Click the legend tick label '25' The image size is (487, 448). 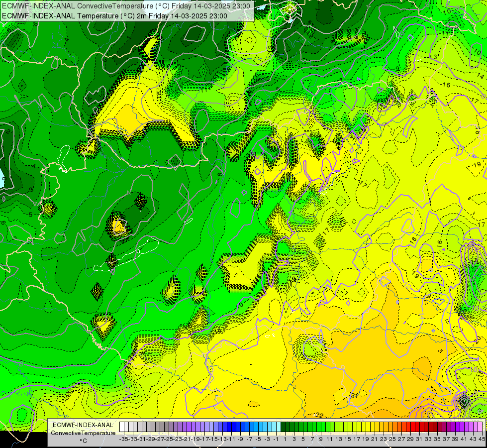pyautogui.click(x=392, y=440)
